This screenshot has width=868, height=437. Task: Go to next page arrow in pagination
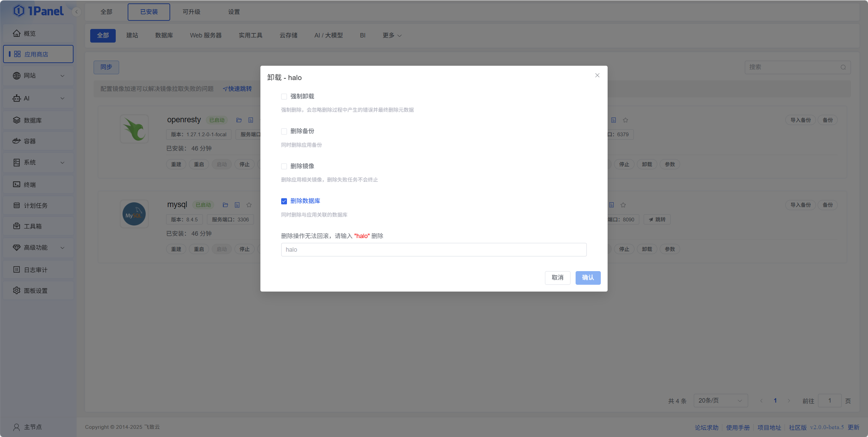click(x=789, y=401)
